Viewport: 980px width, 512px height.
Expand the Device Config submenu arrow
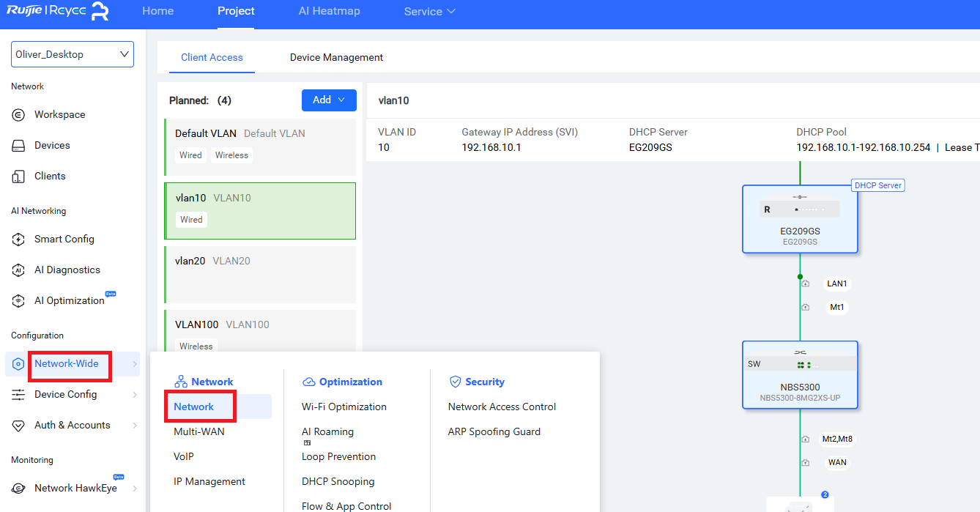coord(134,395)
